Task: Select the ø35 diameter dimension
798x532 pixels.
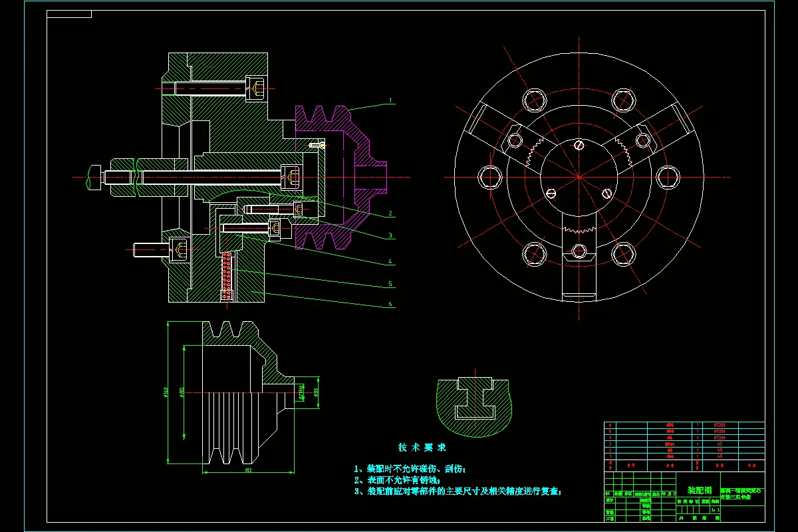Action: (x=316, y=392)
